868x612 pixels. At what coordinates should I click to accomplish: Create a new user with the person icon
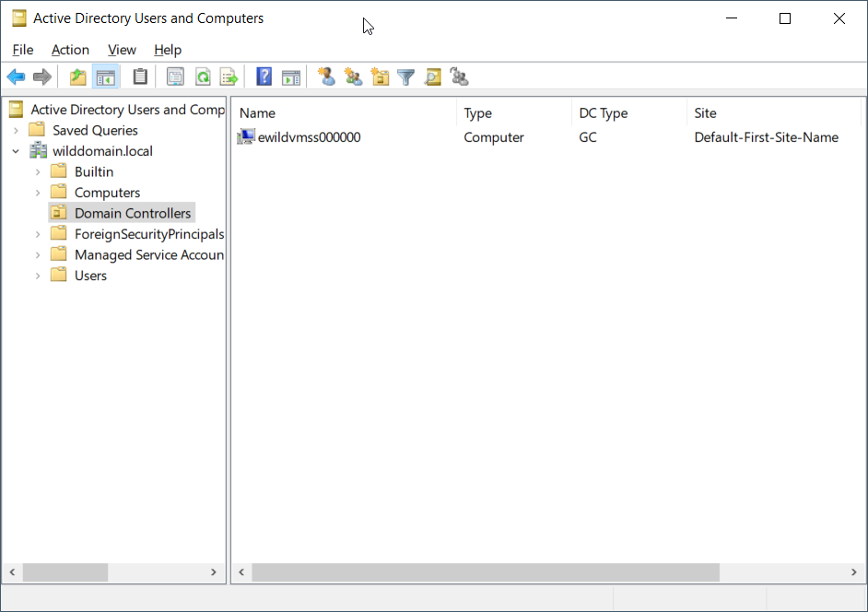coord(326,76)
